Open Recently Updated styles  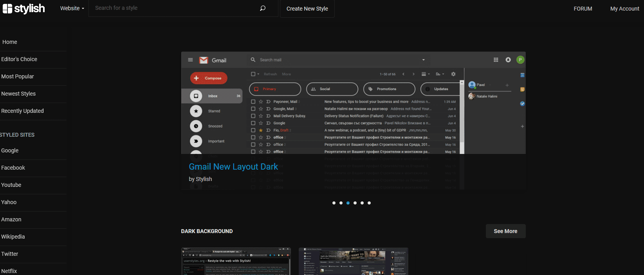pyautogui.click(x=22, y=111)
